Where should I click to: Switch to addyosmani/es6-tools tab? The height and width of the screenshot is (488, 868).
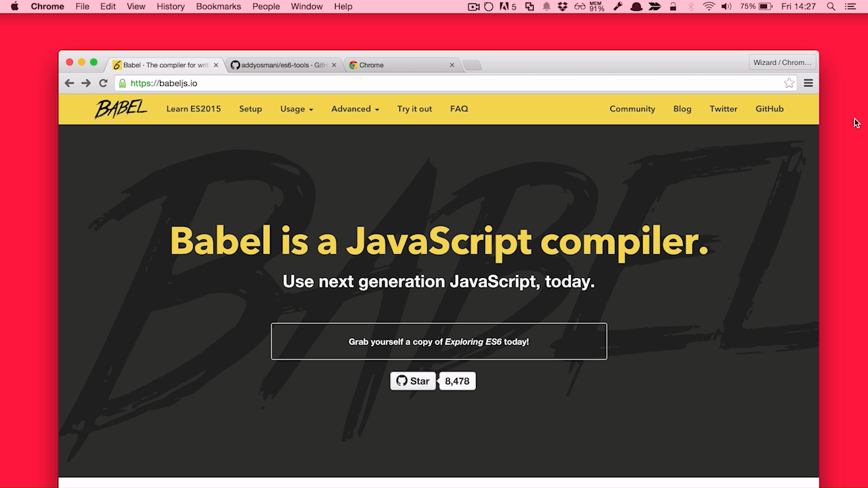tap(281, 65)
